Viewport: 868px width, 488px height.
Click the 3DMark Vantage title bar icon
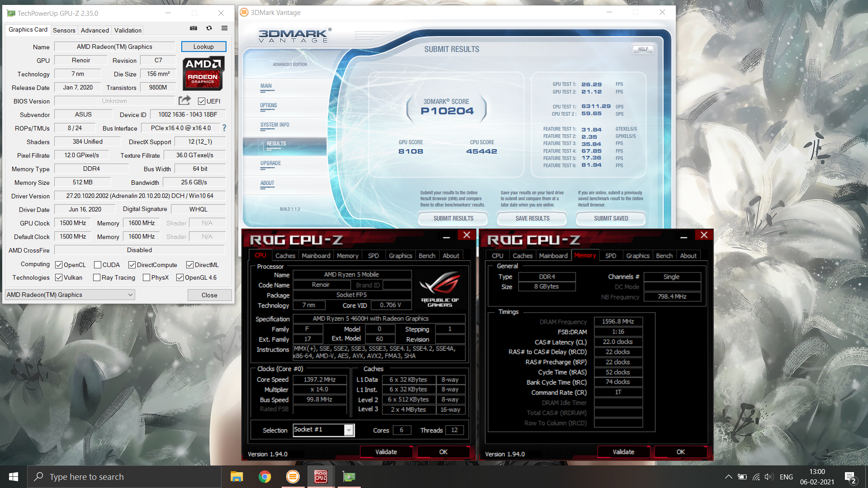(x=244, y=12)
